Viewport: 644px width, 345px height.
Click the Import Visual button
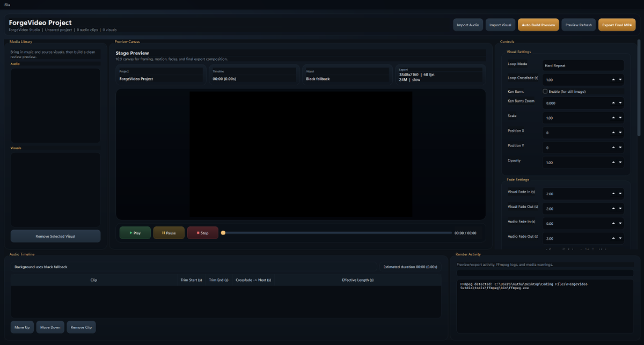click(500, 25)
